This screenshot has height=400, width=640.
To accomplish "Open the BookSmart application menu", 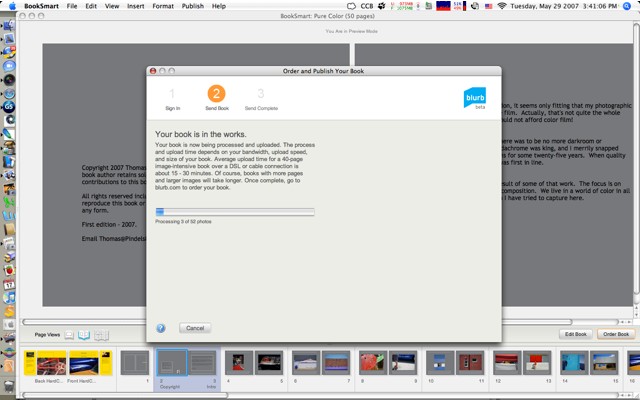I will point(41,6).
